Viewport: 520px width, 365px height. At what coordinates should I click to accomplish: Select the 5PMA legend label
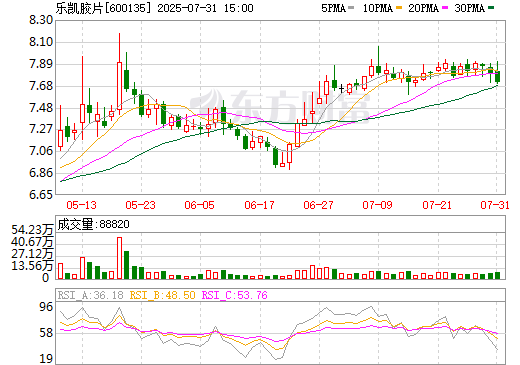(x=333, y=8)
